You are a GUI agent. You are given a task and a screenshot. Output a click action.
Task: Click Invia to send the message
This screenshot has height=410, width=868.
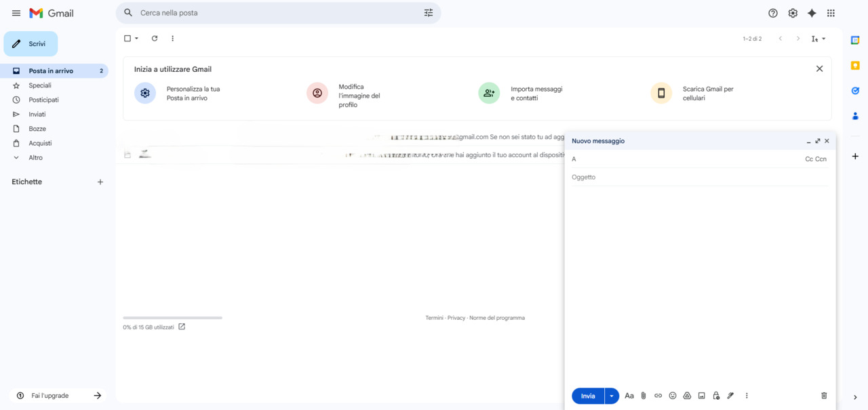[x=587, y=395]
